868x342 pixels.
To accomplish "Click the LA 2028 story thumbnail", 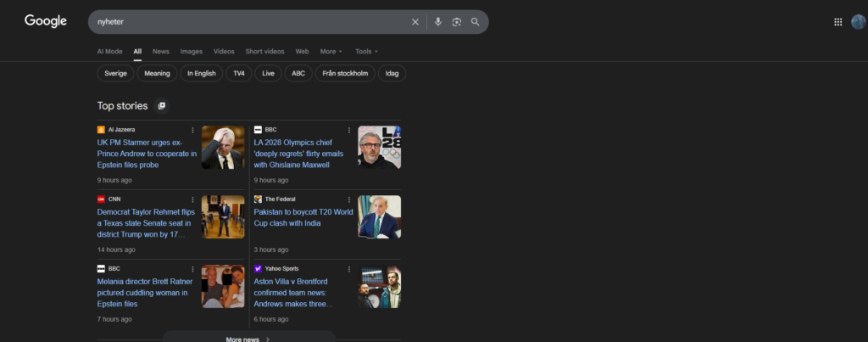I will tap(379, 148).
